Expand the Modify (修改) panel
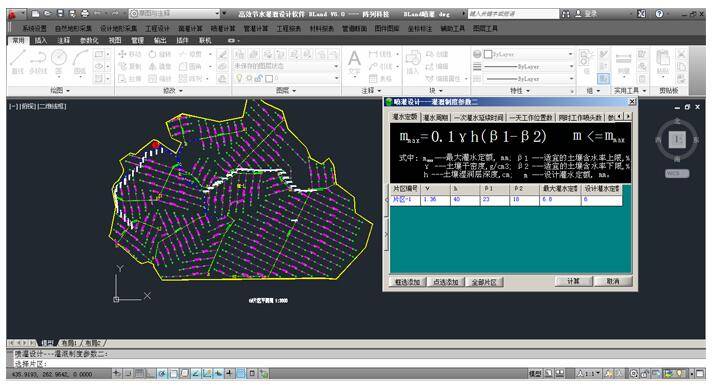This screenshot has width=715, height=386. point(173,91)
